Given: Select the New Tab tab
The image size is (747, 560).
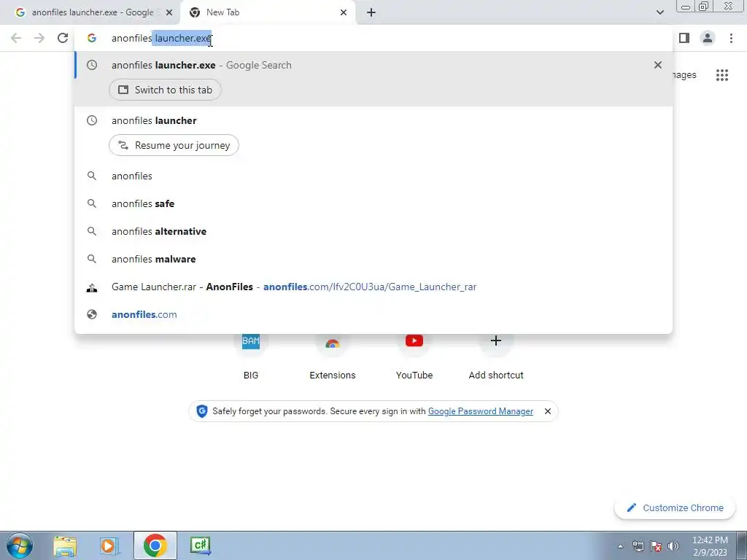Looking at the screenshot, I should (267, 12).
